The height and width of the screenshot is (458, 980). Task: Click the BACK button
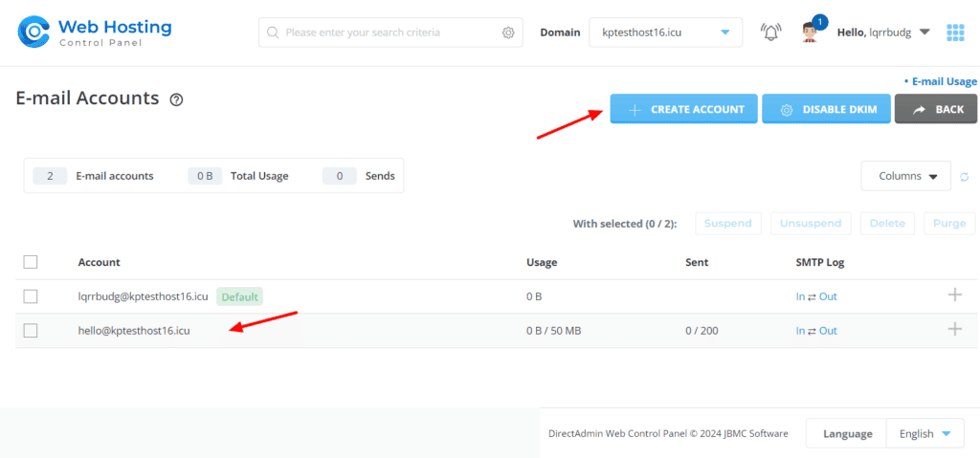click(x=936, y=109)
